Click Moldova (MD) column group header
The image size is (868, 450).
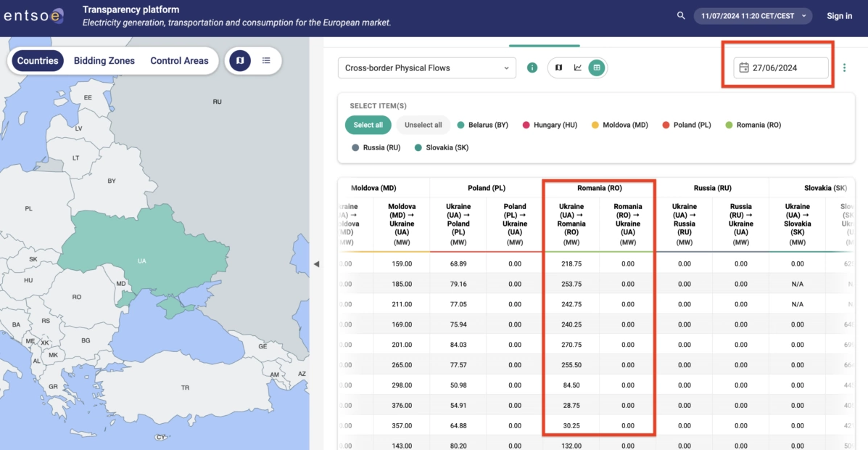pyautogui.click(x=373, y=188)
